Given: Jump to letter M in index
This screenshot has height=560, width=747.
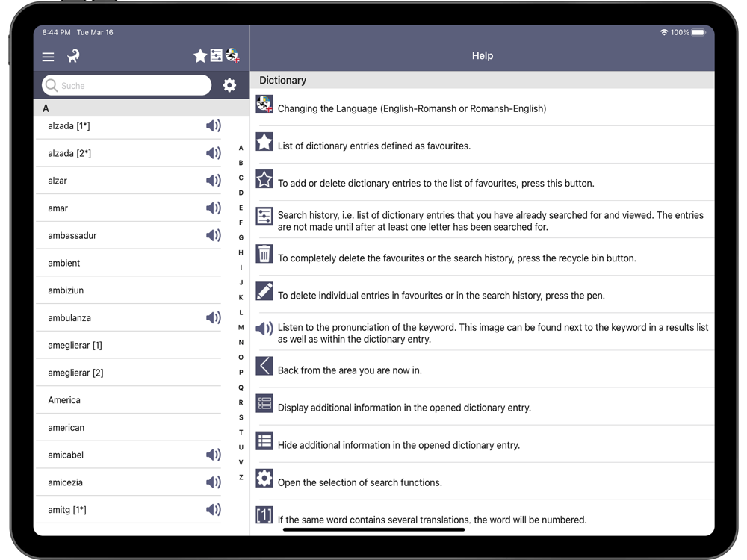Looking at the screenshot, I should 241,328.
